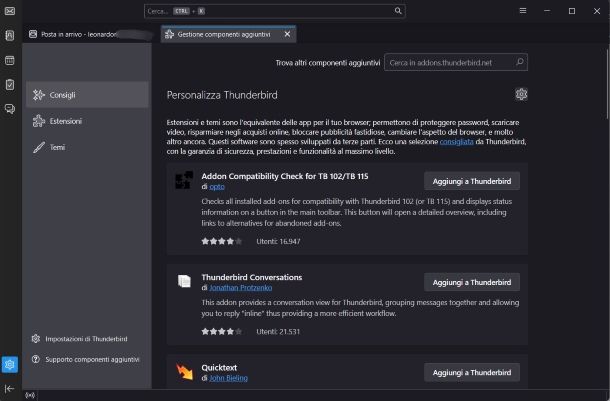The image size is (610, 401).
Task: Open author link Jonathan Protzenko
Action: pyautogui.click(x=240, y=288)
